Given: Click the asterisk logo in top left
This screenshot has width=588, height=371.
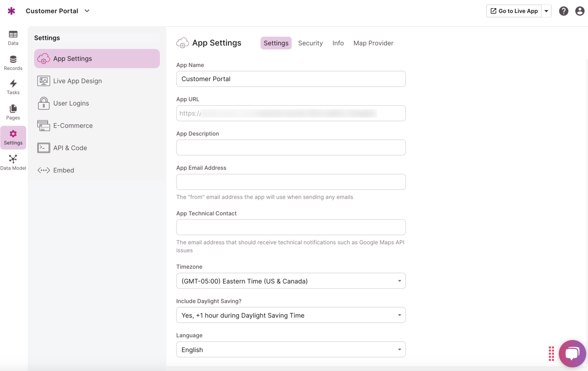Looking at the screenshot, I should [11, 11].
